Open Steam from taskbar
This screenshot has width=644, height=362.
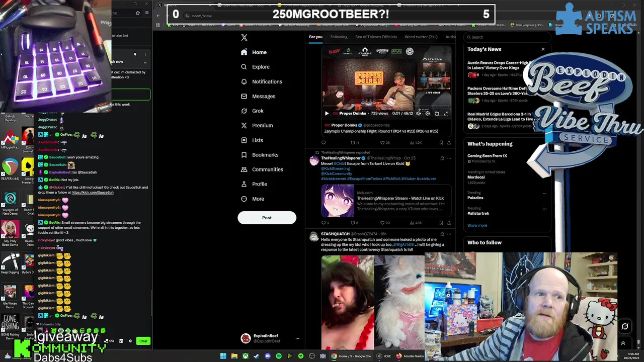click(x=256, y=356)
